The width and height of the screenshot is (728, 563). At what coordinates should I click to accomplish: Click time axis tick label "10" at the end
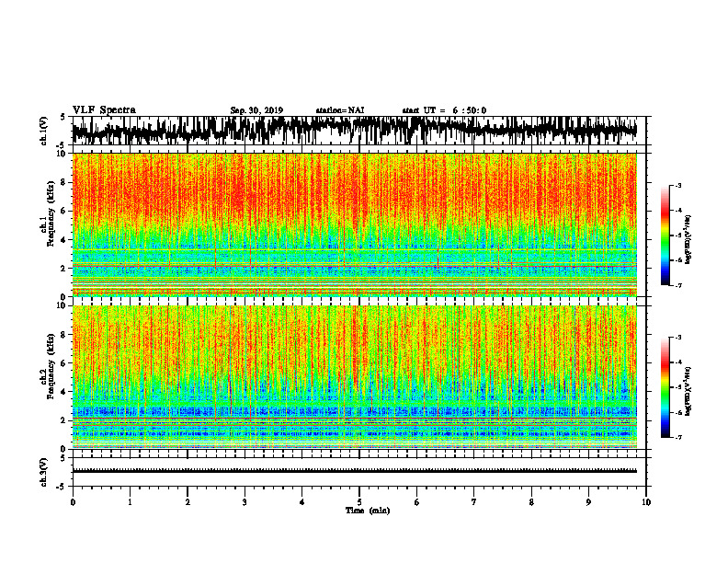pos(646,502)
